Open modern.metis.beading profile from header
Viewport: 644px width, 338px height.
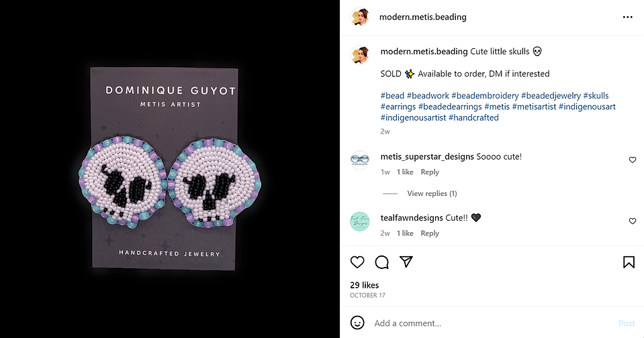422,17
